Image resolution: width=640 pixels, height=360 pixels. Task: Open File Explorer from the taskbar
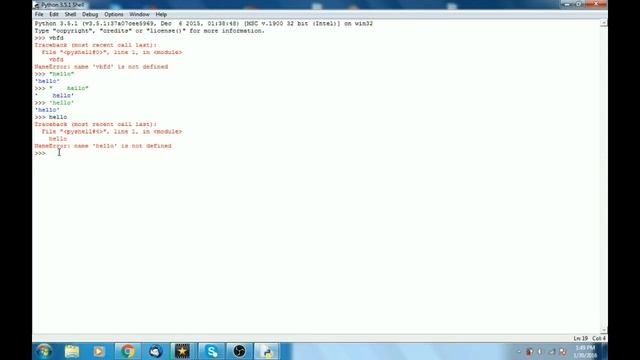pyautogui.click(x=72, y=351)
